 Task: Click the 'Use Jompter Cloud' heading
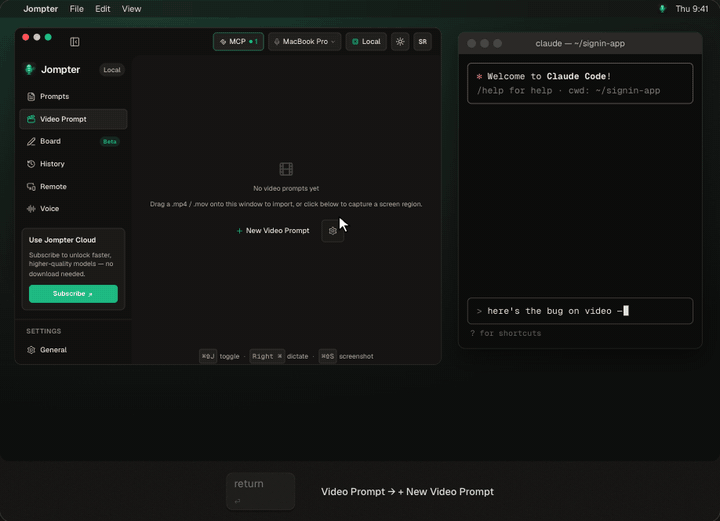tap(62, 240)
